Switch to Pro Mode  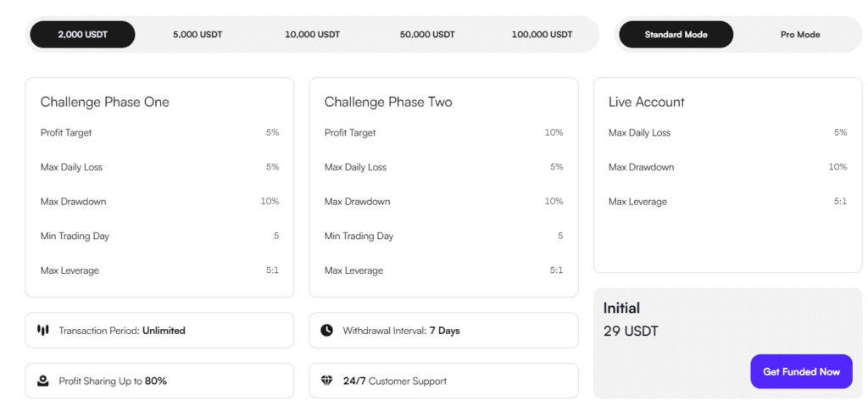(800, 35)
